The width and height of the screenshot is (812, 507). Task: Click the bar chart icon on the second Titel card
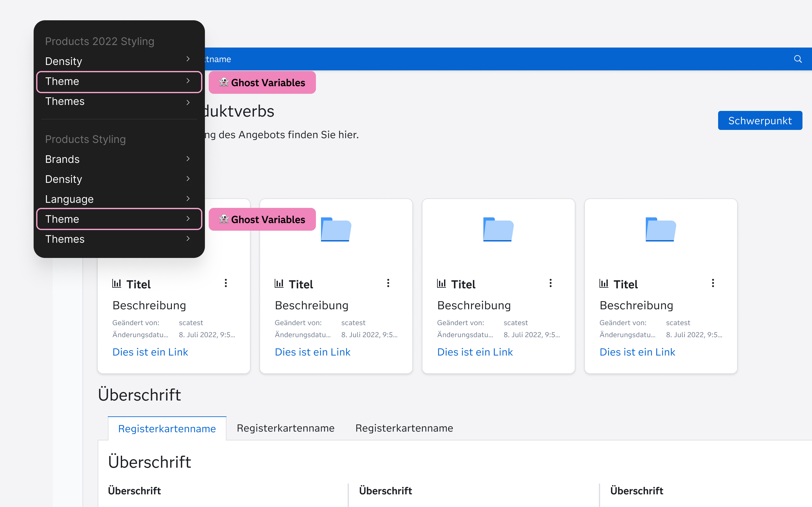279,283
